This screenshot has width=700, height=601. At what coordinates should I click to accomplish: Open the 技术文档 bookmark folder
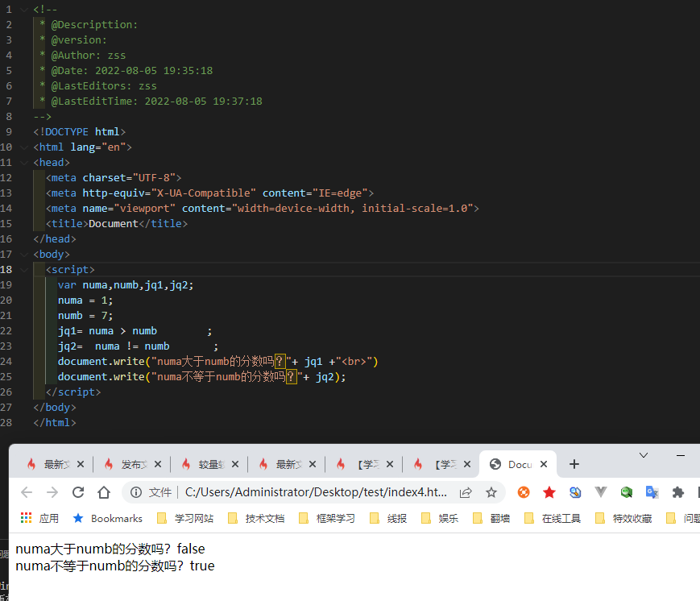coord(256,518)
